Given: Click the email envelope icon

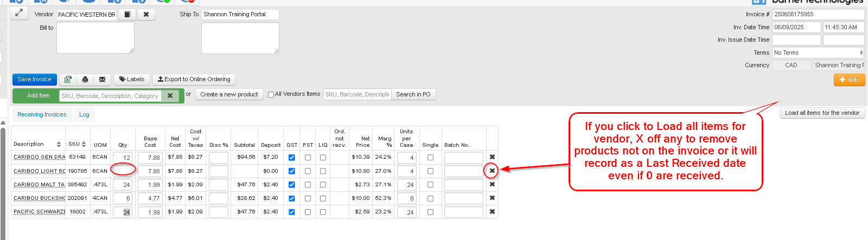Looking at the screenshot, I should [102, 80].
